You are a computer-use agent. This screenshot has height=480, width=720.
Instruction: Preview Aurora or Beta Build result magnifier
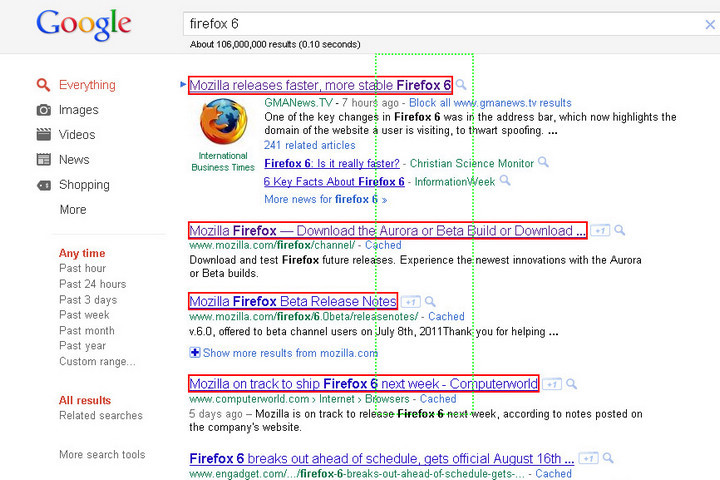click(x=620, y=230)
